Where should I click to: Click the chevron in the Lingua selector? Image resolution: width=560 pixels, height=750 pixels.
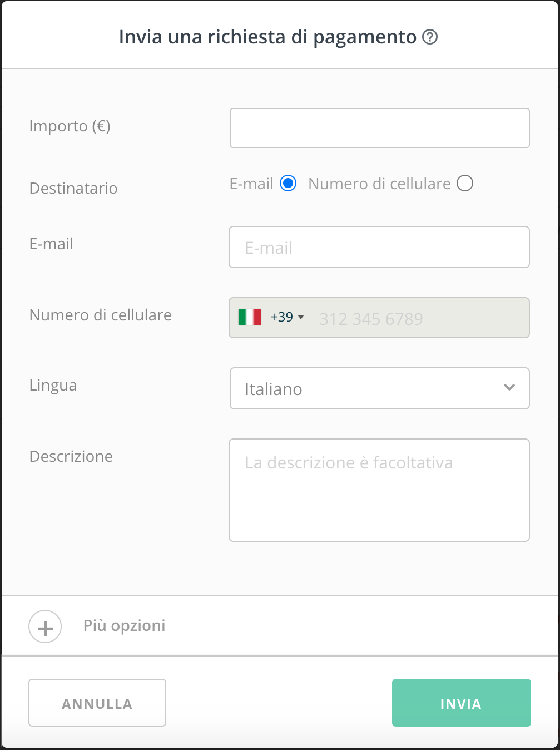coord(508,388)
